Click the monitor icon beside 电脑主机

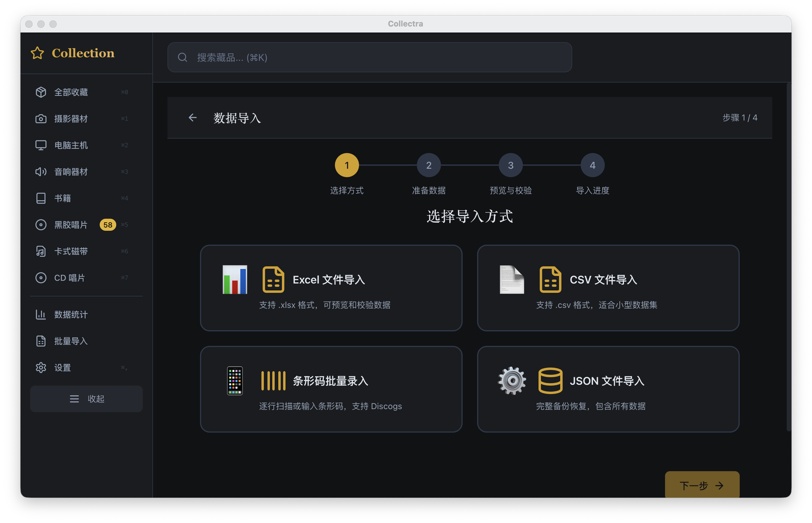(x=41, y=145)
